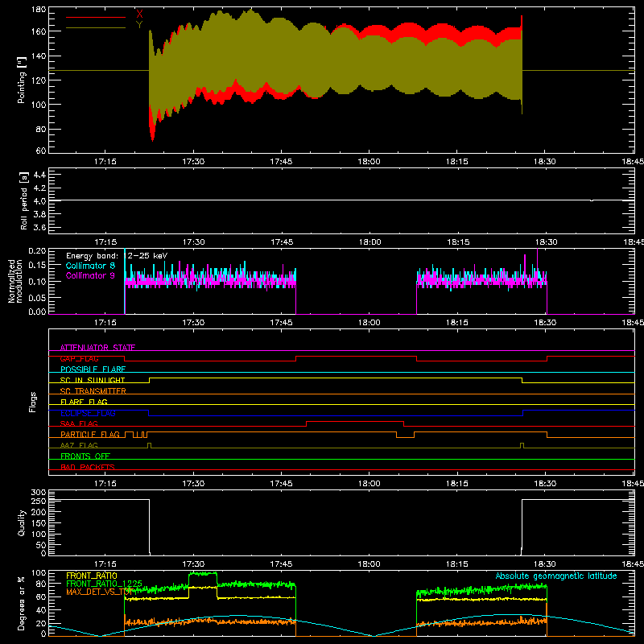Click the '250' tick on Quality axis
Screen dimensions: 644x644
coord(39,502)
